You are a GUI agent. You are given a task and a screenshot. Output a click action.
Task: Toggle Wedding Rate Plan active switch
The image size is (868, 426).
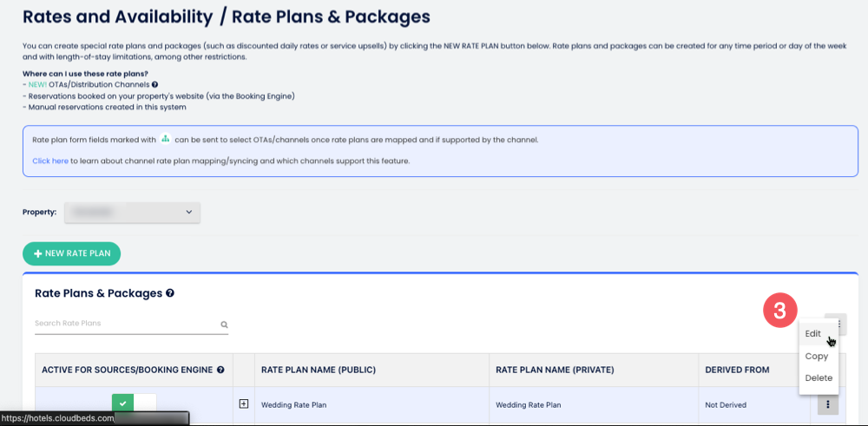134,403
